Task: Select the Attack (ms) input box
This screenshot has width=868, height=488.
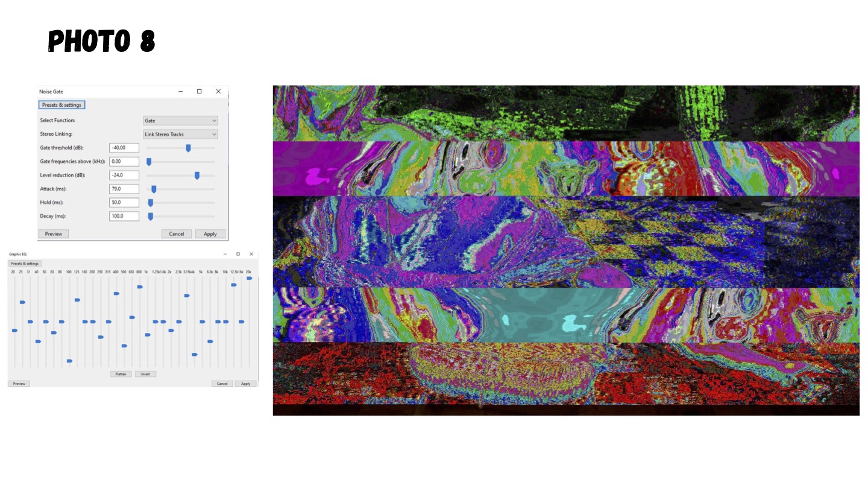Action: (124, 189)
